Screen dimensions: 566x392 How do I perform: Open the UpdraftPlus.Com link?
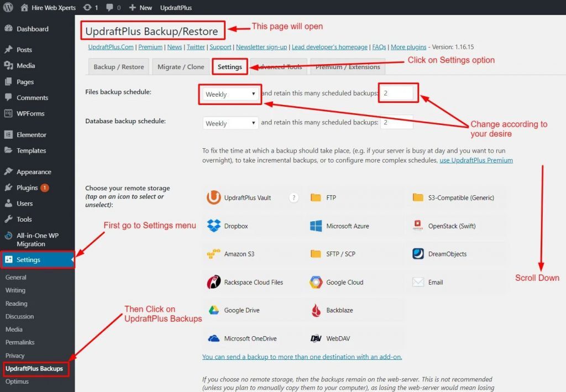point(111,47)
